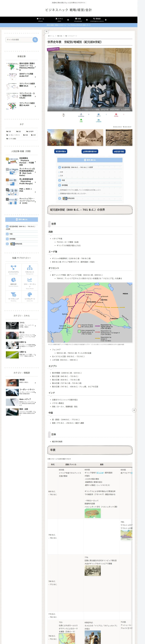Screen dimensions: 145x644
Task: Open the 回収期間法 Payback Period article chevron
Action: 35,162
